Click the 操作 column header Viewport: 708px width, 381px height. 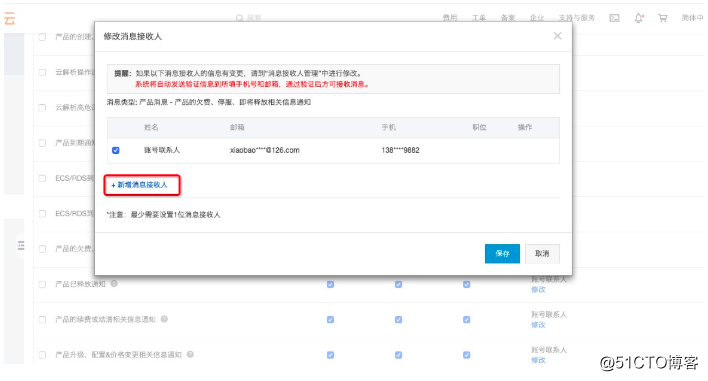click(525, 127)
